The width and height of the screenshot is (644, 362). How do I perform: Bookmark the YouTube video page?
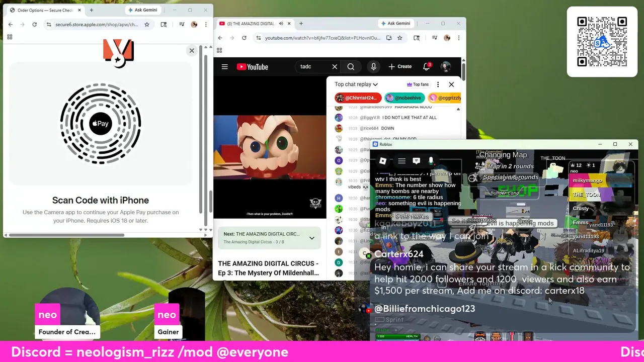click(x=399, y=38)
